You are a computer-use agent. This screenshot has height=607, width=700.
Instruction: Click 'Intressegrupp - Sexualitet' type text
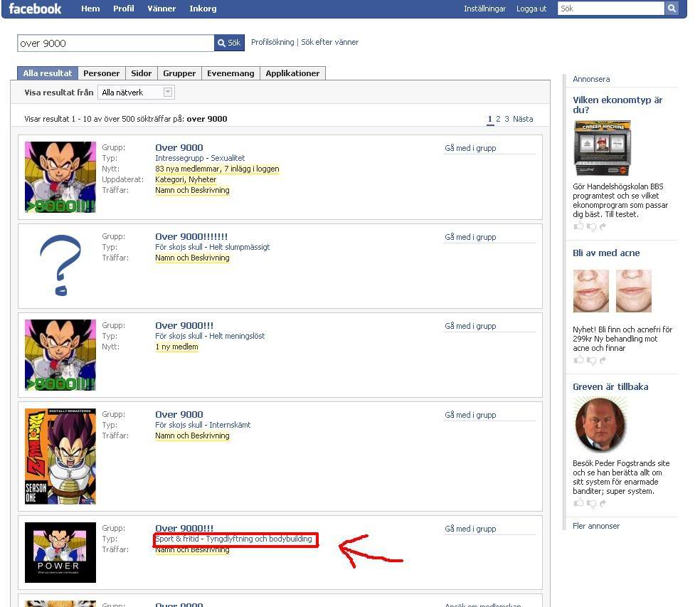click(x=200, y=158)
